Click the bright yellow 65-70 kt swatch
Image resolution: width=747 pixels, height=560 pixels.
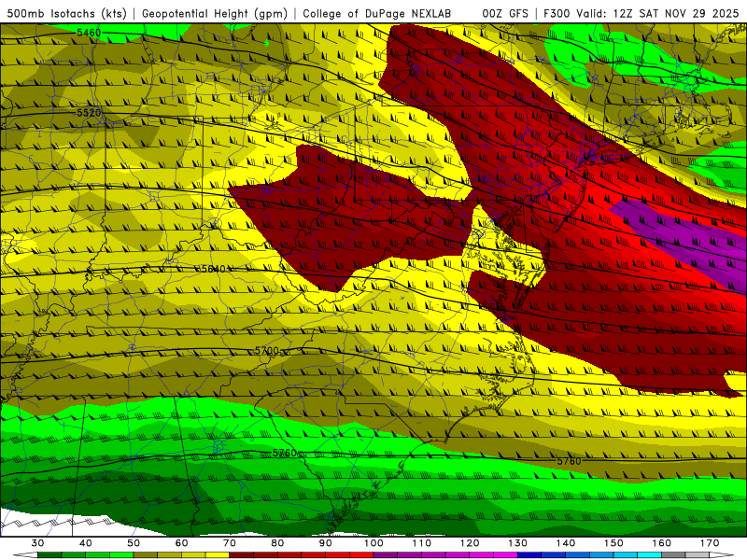[218, 555]
